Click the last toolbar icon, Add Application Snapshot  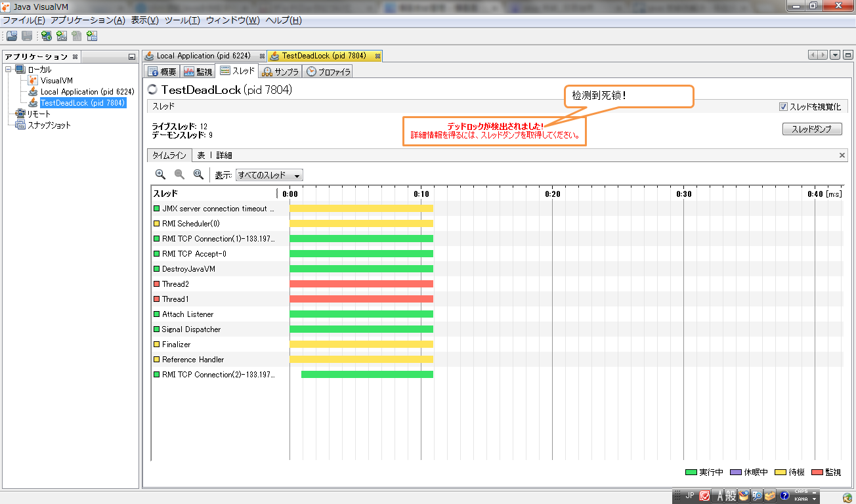pyautogui.click(x=92, y=36)
